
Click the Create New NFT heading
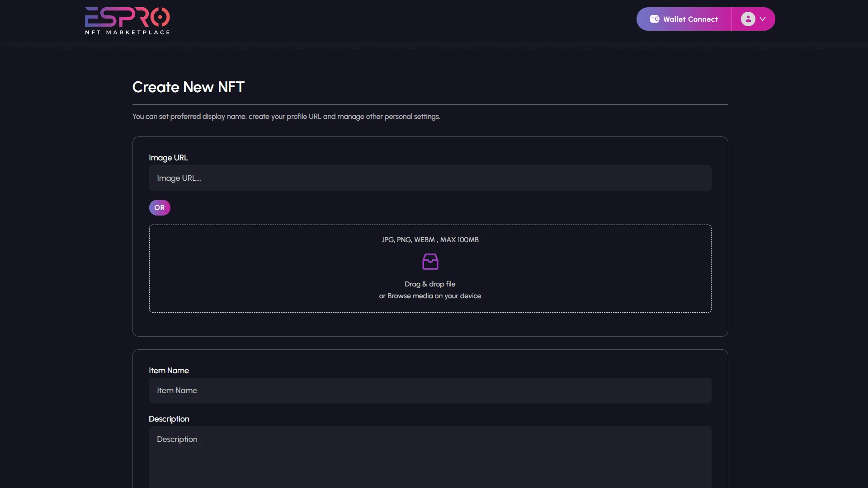point(188,87)
